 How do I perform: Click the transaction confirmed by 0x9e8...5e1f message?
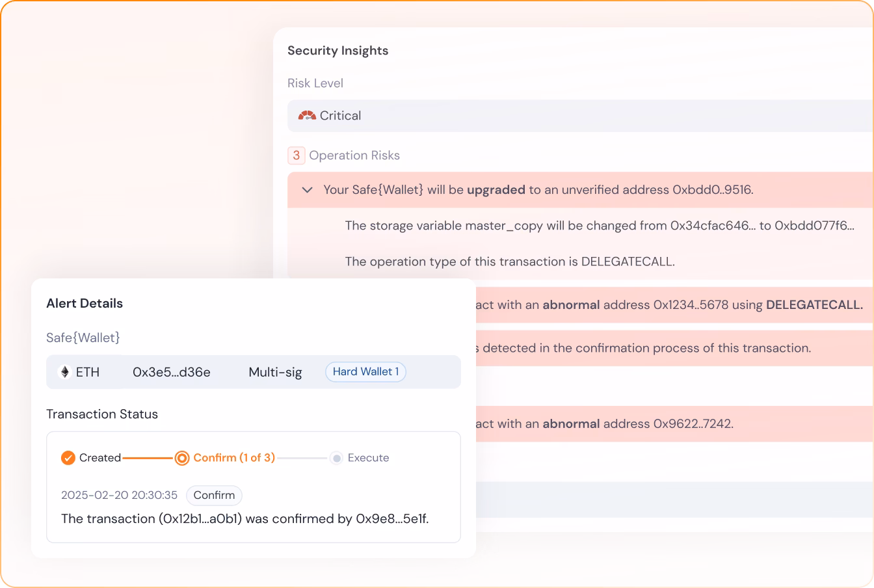pos(245,519)
